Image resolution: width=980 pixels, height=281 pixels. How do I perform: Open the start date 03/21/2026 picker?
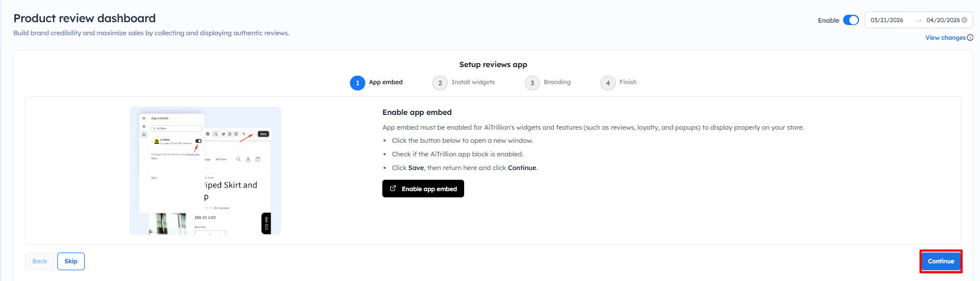887,20
